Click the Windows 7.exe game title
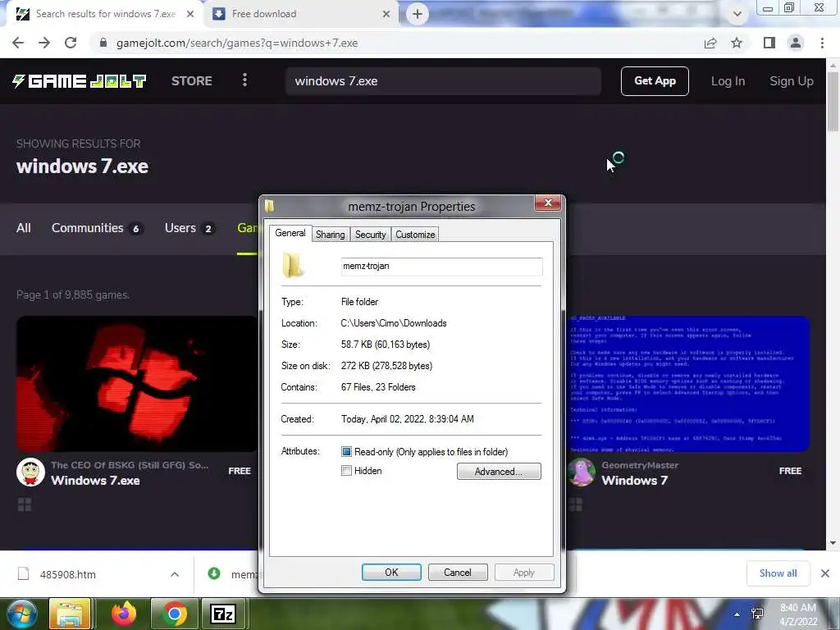Viewport: 840px width, 630px height. coord(95,481)
